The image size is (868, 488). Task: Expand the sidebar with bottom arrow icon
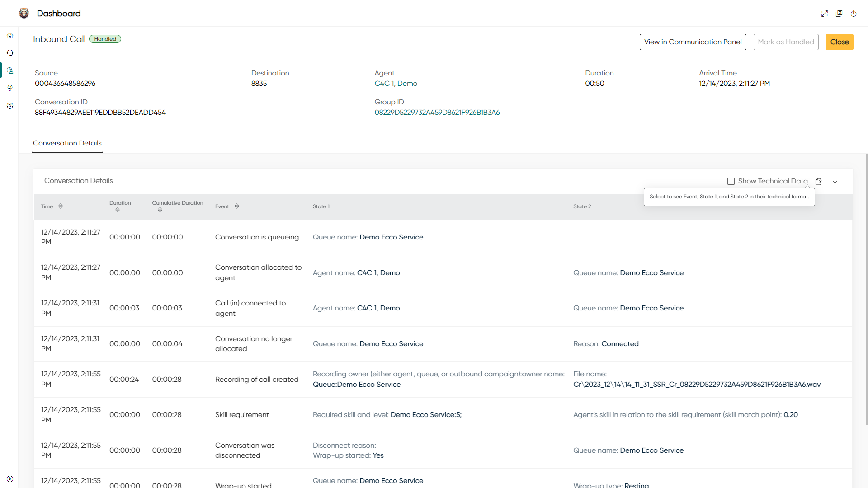click(10, 479)
